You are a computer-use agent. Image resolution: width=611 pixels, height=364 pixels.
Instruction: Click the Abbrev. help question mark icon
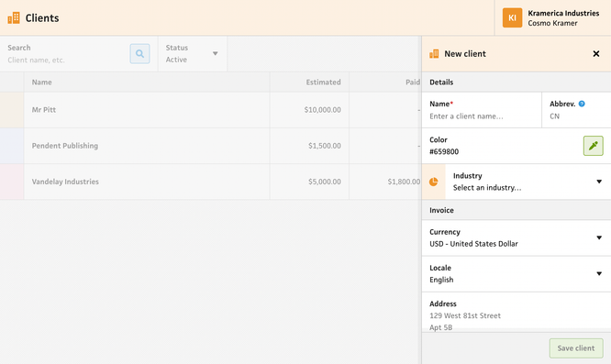582,104
